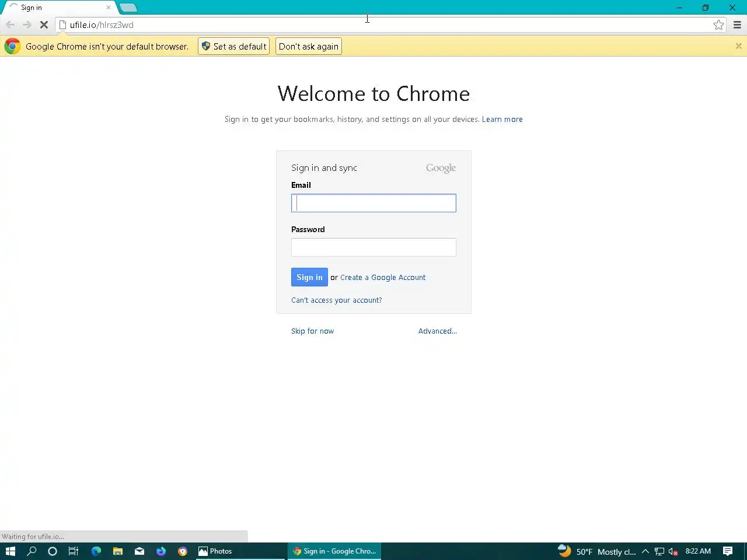The height and width of the screenshot is (560, 747).
Task: Open the Windows Start menu
Action: point(10,551)
